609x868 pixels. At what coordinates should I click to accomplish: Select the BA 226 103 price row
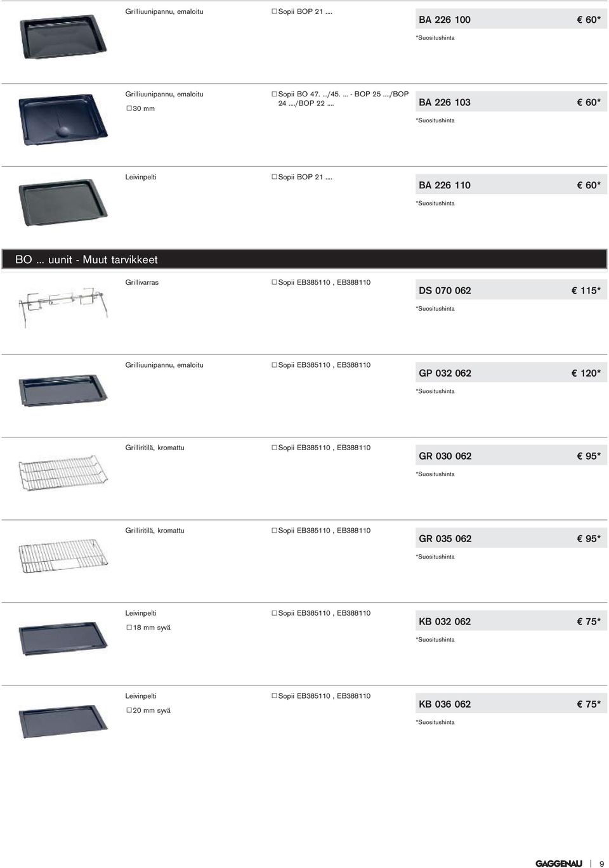point(511,102)
